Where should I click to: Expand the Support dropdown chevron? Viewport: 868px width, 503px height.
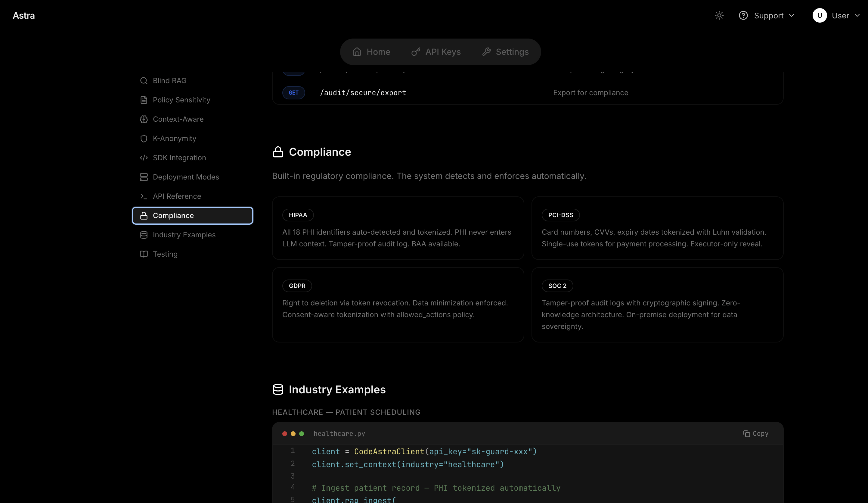[791, 16]
